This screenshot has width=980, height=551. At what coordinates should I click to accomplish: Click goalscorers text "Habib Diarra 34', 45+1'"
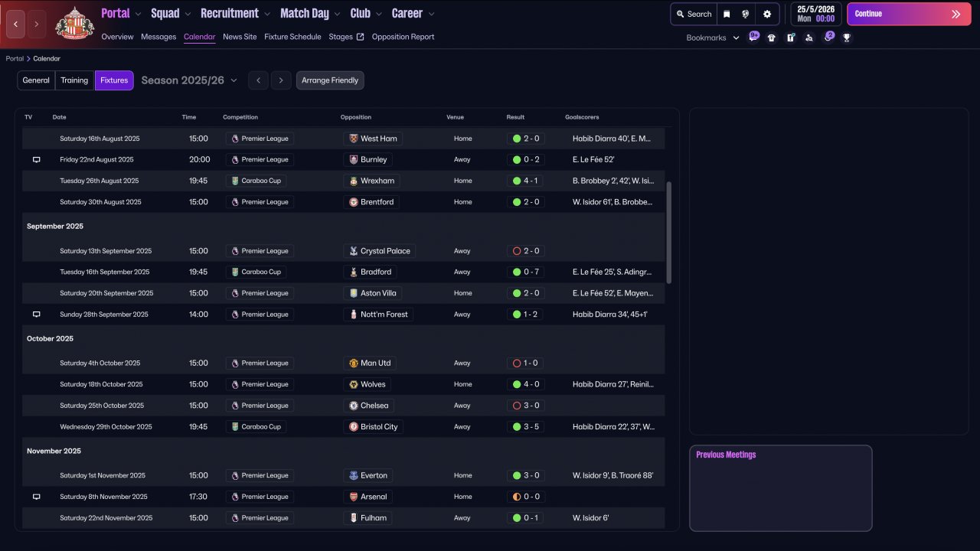(x=609, y=315)
